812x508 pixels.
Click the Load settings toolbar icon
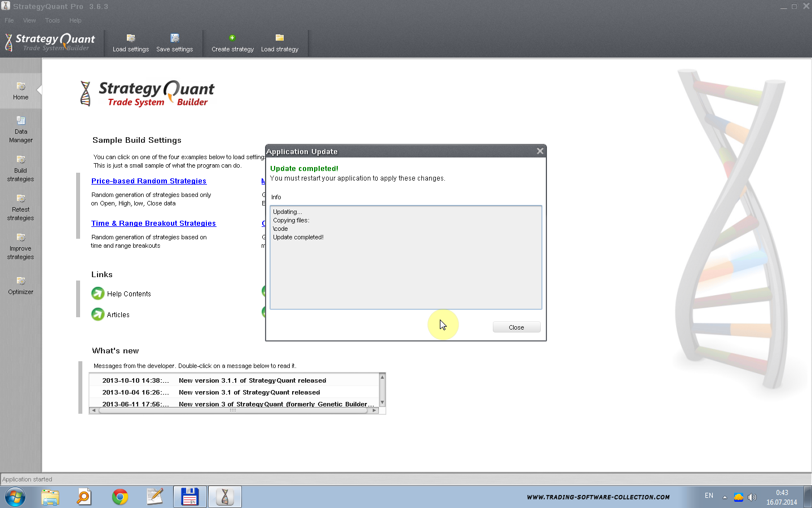[131, 38]
